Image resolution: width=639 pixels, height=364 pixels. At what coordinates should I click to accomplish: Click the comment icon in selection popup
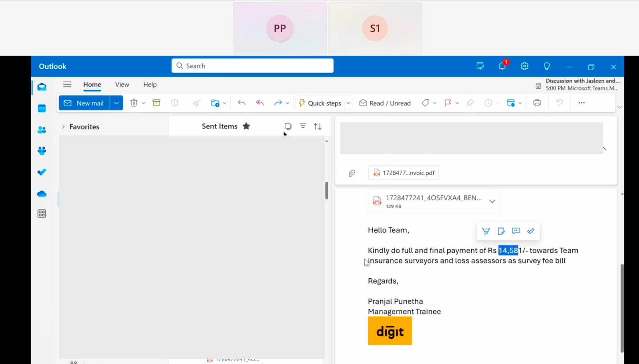coord(516,231)
